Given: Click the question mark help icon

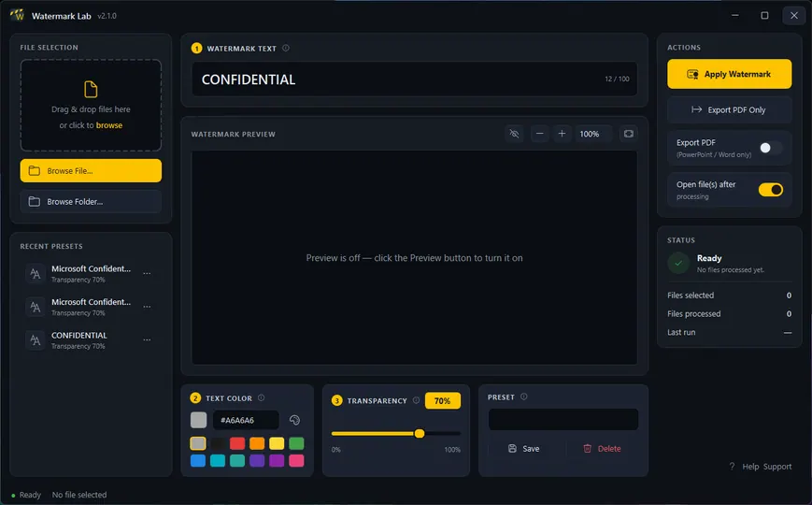Looking at the screenshot, I should click(x=732, y=467).
